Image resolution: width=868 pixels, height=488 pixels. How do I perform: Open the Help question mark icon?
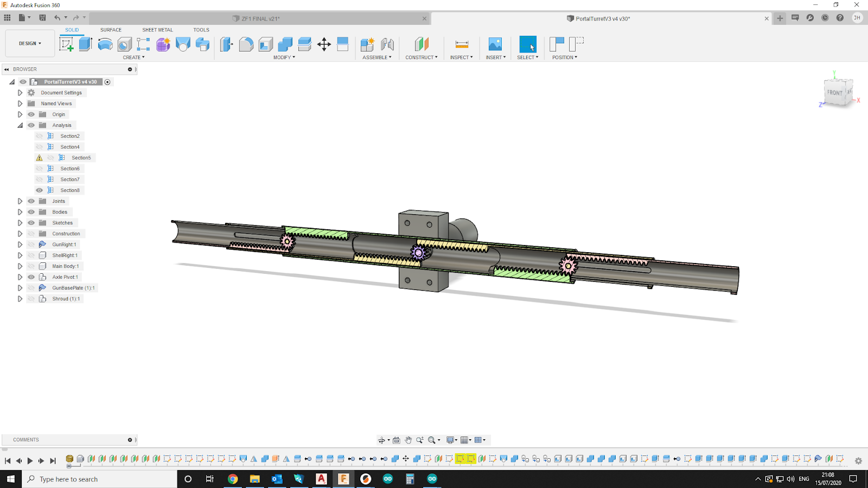coord(840,18)
